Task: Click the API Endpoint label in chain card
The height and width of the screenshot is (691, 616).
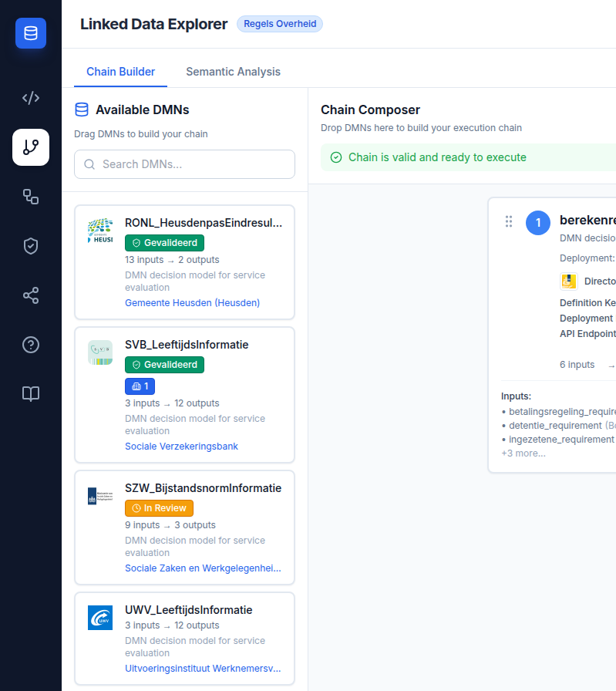Action: pyautogui.click(x=587, y=334)
